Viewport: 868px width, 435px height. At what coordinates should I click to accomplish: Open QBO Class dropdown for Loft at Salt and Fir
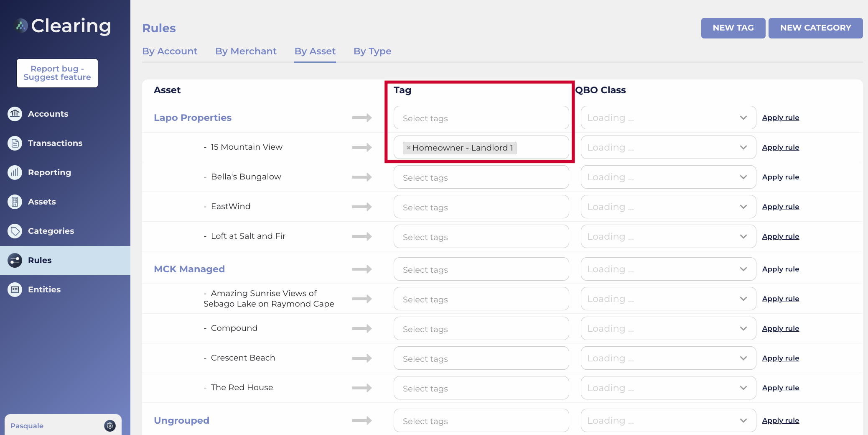pos(668,236)
